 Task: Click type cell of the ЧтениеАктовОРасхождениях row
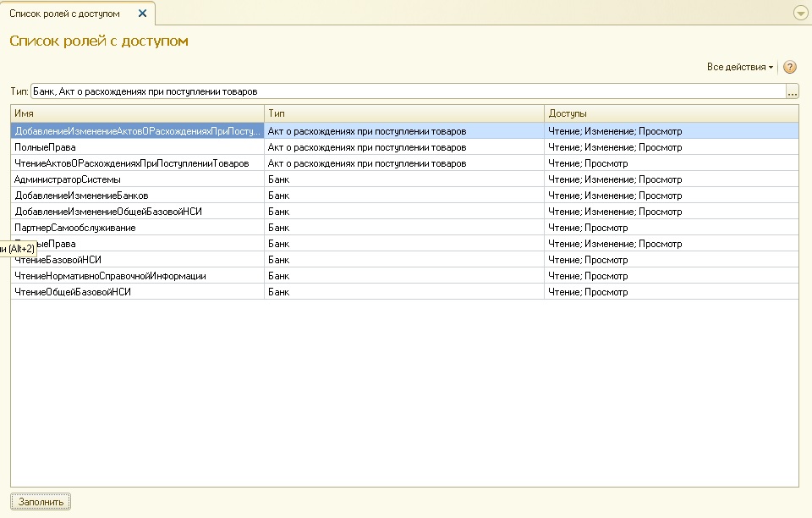pos(404,163)
